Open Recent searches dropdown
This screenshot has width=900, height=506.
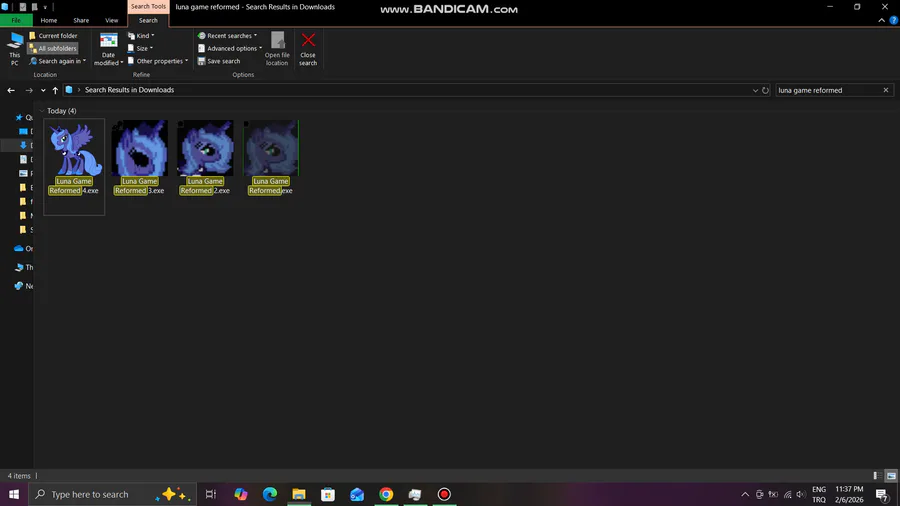227,36
